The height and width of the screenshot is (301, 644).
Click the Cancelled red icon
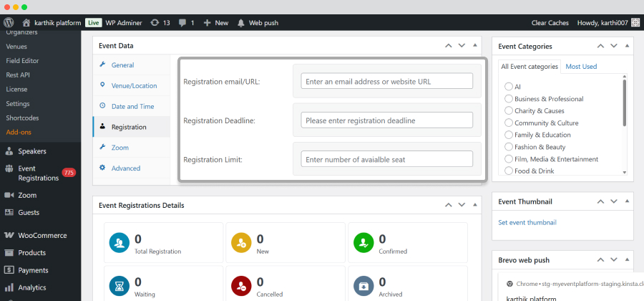point(242,286)
